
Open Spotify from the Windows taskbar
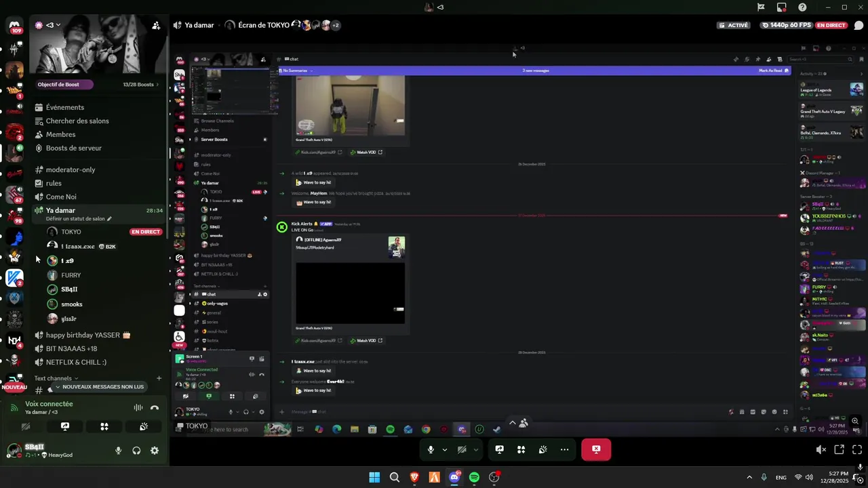point(474,477)
